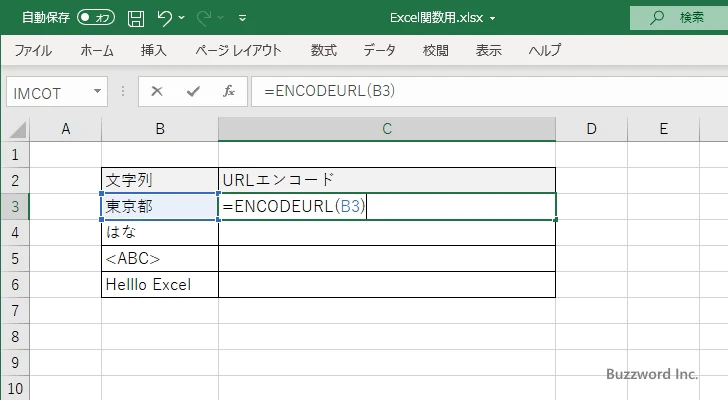
Task: Open Insert Function dialog via fx icon
Action: coord(228,92)
